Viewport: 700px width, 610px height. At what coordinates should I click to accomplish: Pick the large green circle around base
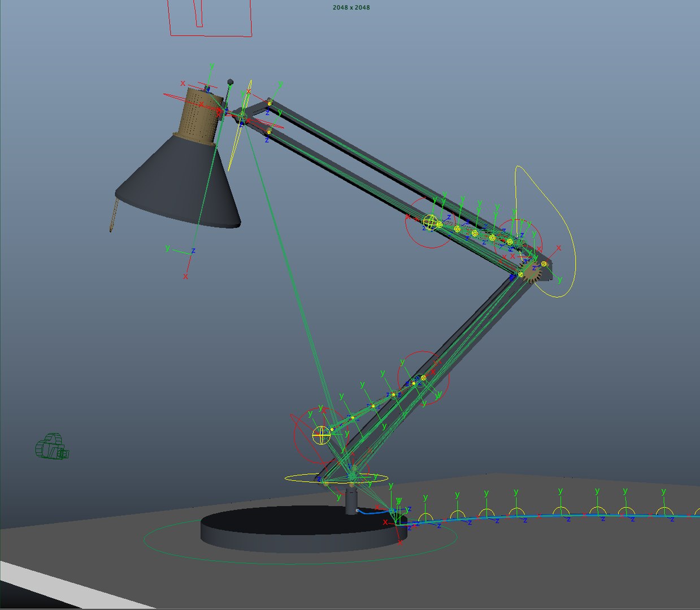coord(300,540)
